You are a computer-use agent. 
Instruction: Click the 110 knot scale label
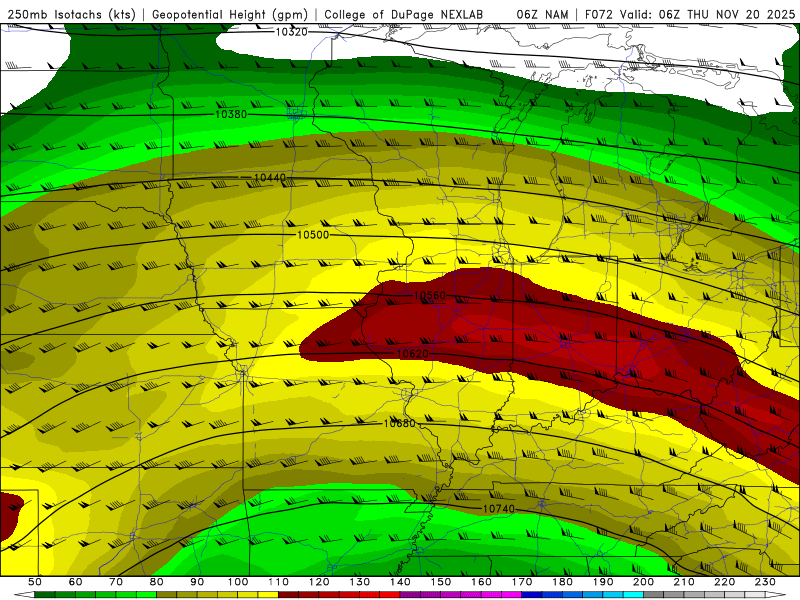coord(279,582)
